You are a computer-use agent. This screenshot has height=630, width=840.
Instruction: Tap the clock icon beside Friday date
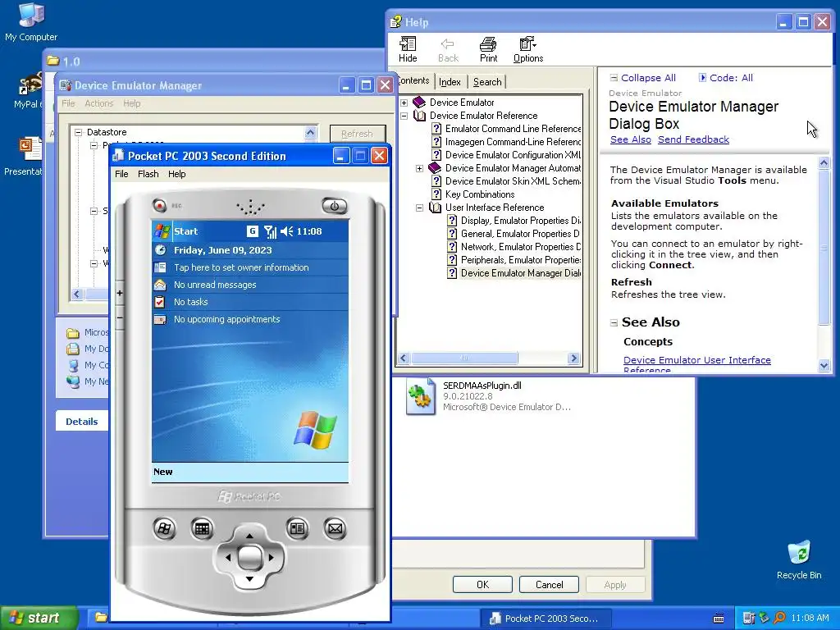[160, 249]
